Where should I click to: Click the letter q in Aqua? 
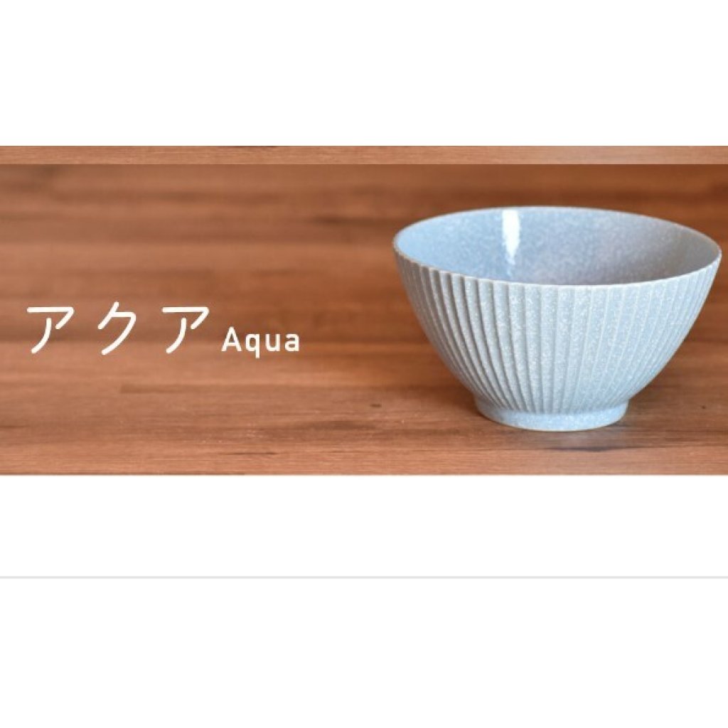point(253,344)
